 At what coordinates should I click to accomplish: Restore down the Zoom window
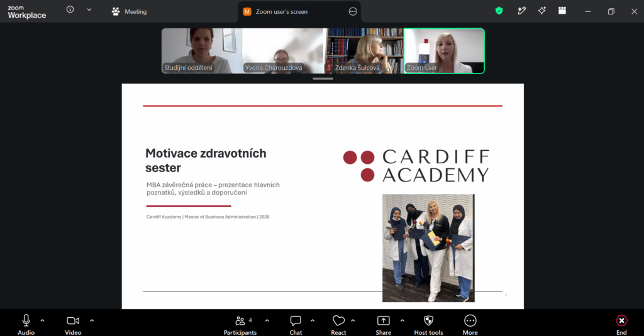[611, 11]
